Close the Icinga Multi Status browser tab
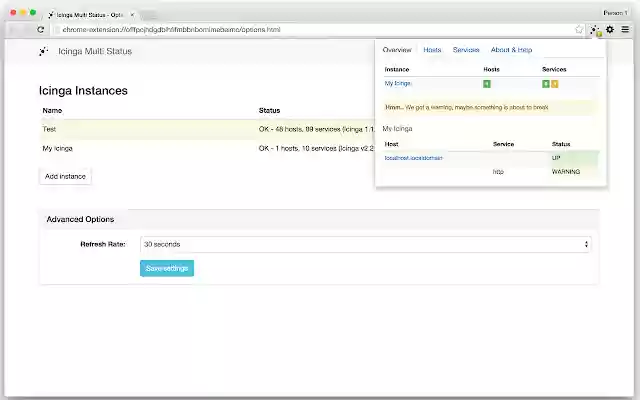The image size is (640, 400). pos(132,15)
